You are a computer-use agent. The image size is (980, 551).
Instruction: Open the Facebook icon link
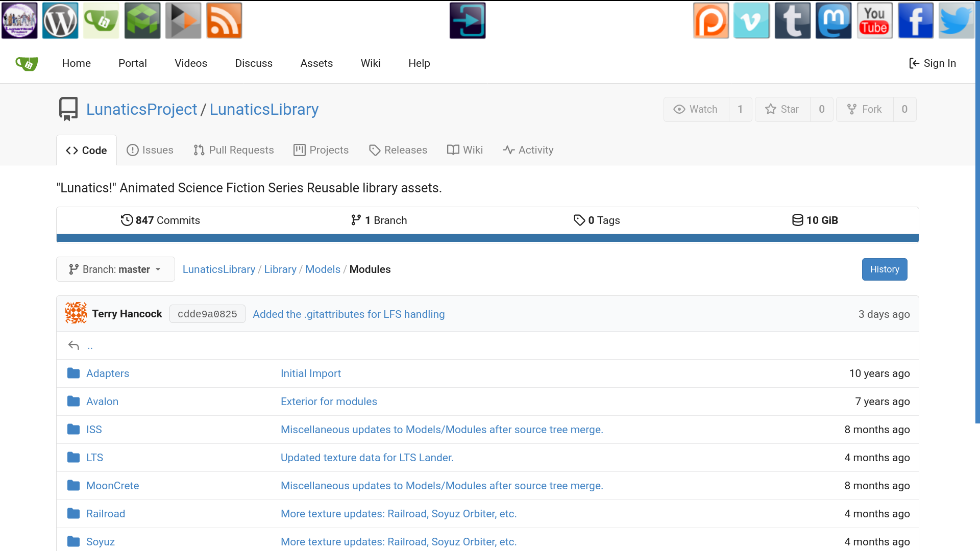pos(915,21)
